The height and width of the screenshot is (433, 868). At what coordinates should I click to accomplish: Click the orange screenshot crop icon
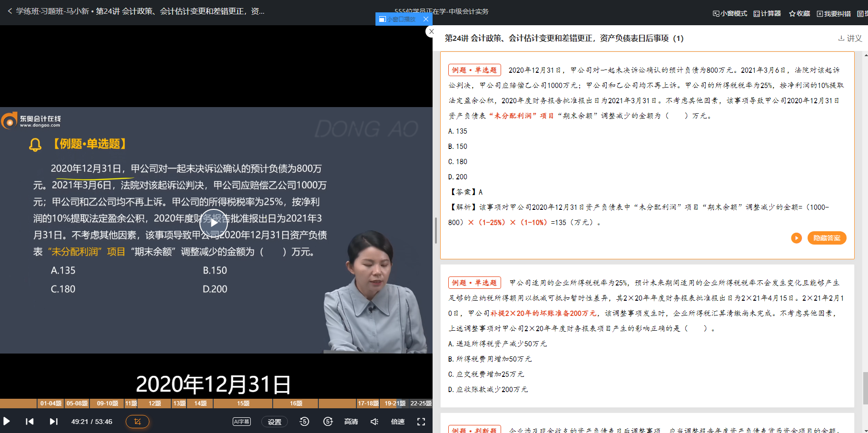pos(138,422)
